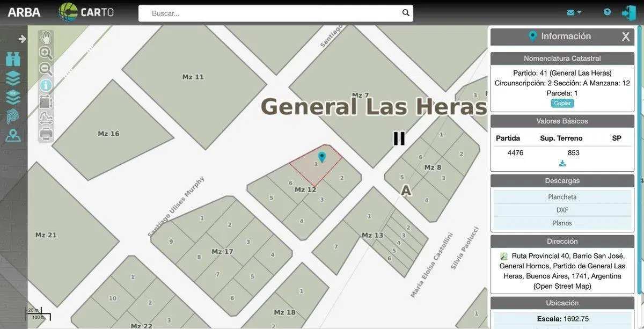Select the pan hand tool
This screenshot has height=329, width=644.
coord(46,37)
